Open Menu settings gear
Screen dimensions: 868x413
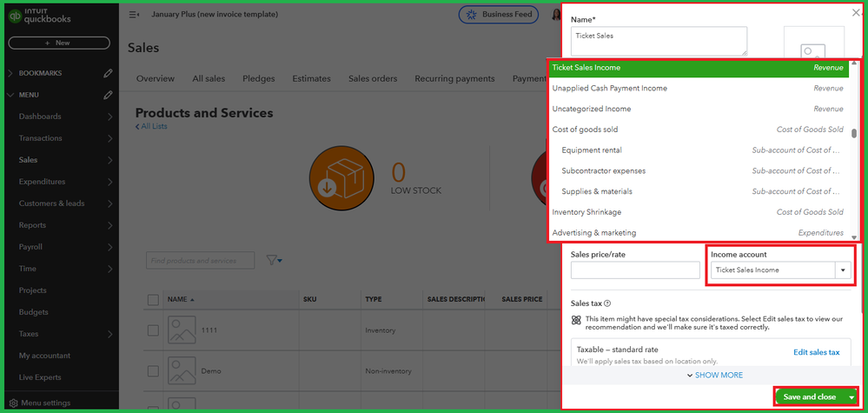[13, 403]
